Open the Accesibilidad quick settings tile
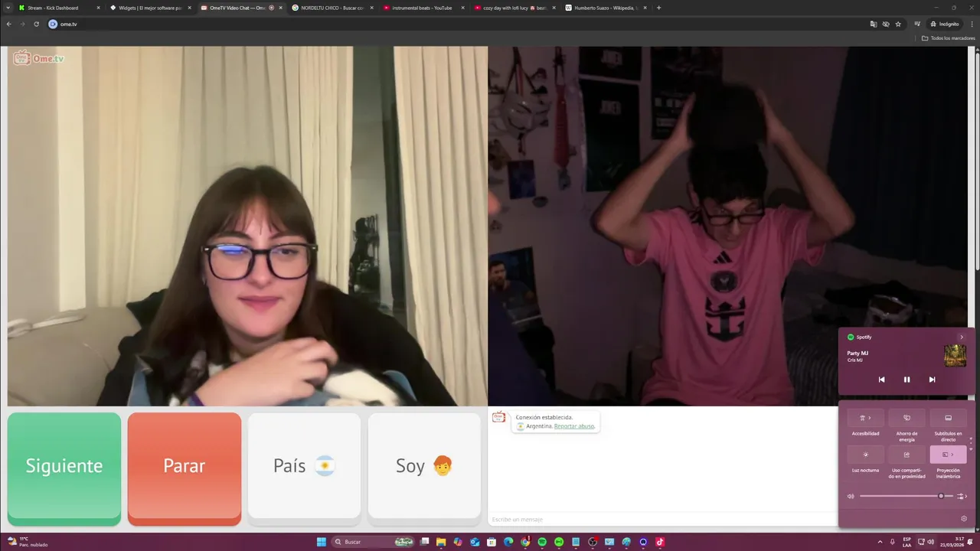This screenshot has height=551, width=980. [x=866, y=418]
